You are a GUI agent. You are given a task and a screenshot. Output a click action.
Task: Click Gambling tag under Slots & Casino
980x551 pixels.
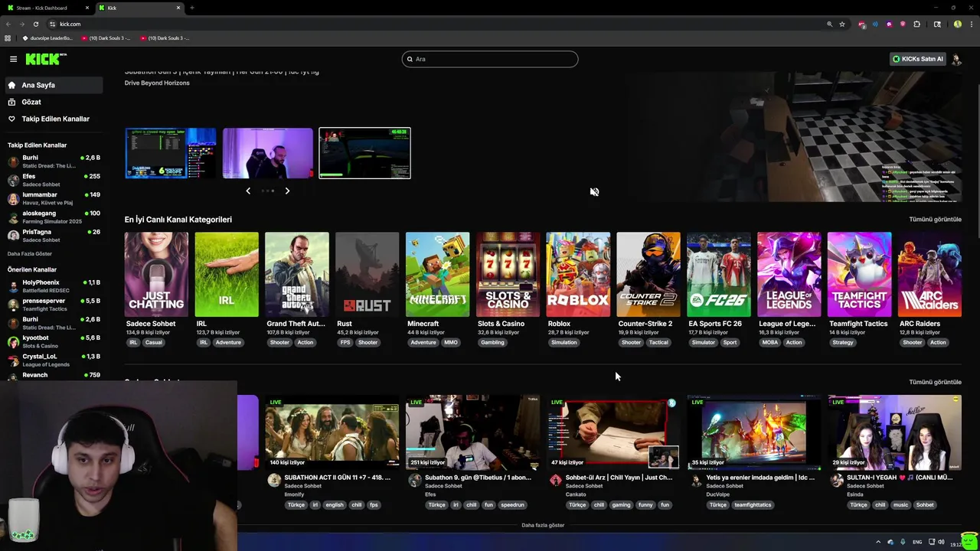point(492,342)
